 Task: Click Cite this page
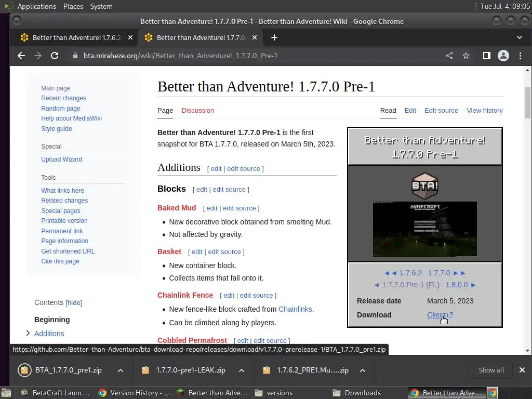[x=60, y=261]
